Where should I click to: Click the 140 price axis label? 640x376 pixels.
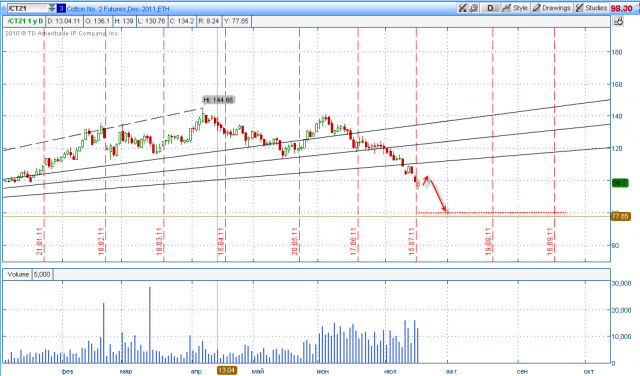[617, 116]
